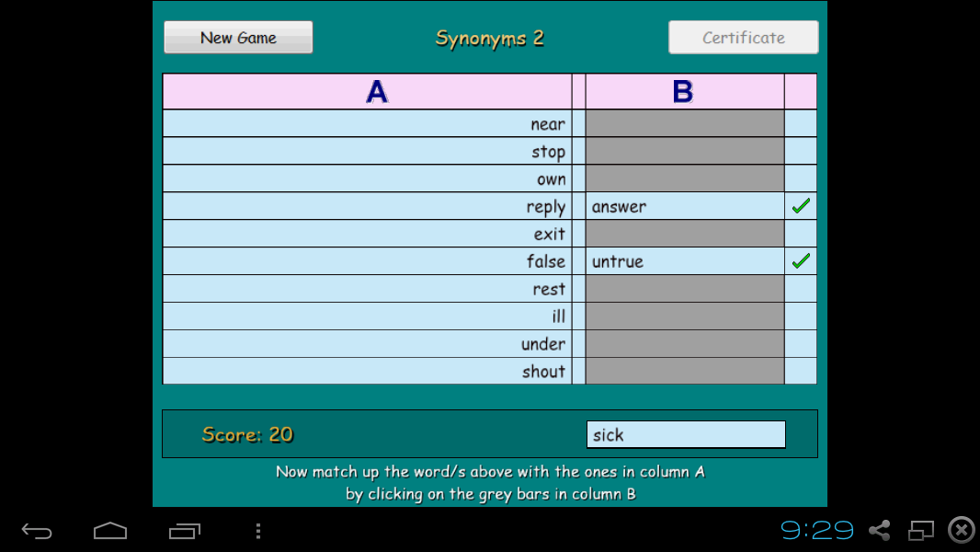The image size is (980, 552).
Task: Click the word 'rest' in column A
Action: 549,290
